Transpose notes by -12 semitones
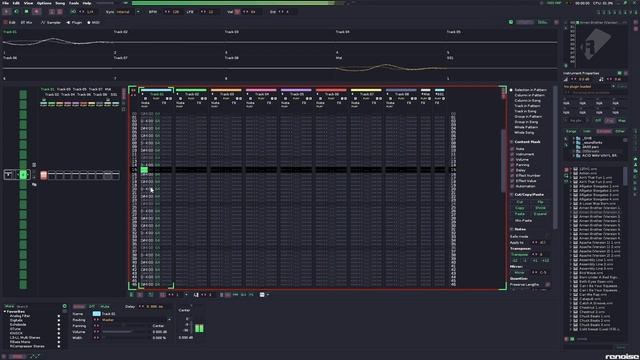Image resolution: width=640 pixels, height=360 pixels. [x=515, y=260]
